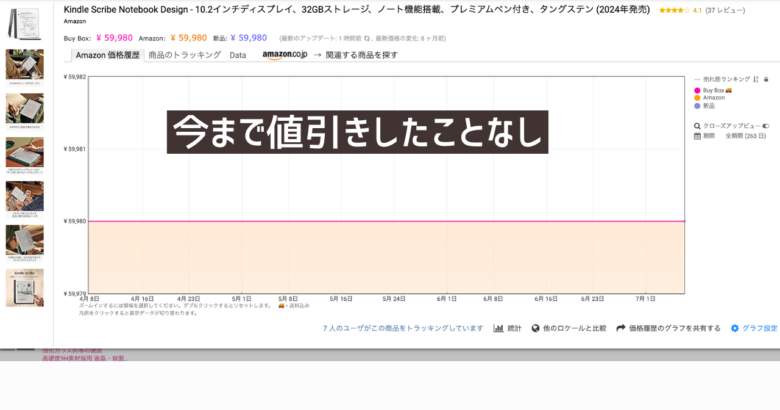
Task: Click the Kindle Scribe Notebook Design product title
Action: [x=356, y=9]
